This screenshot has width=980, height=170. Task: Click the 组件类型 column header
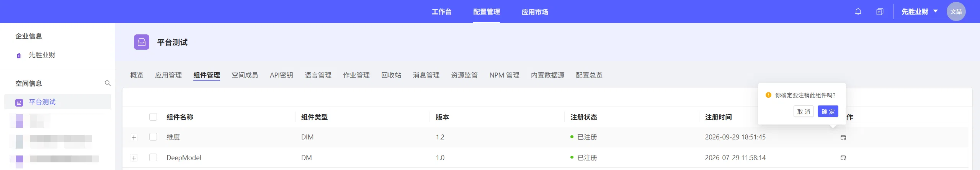(314, 117)
